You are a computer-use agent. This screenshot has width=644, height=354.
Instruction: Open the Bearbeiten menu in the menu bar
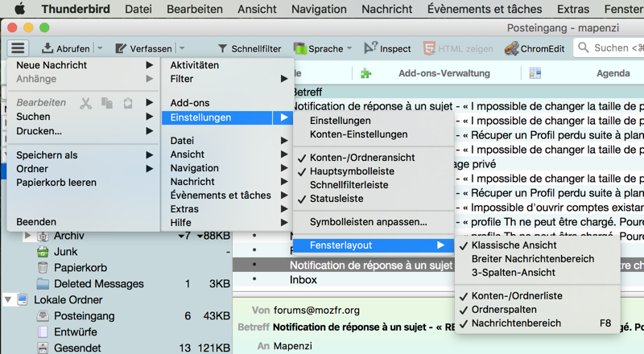195,9
